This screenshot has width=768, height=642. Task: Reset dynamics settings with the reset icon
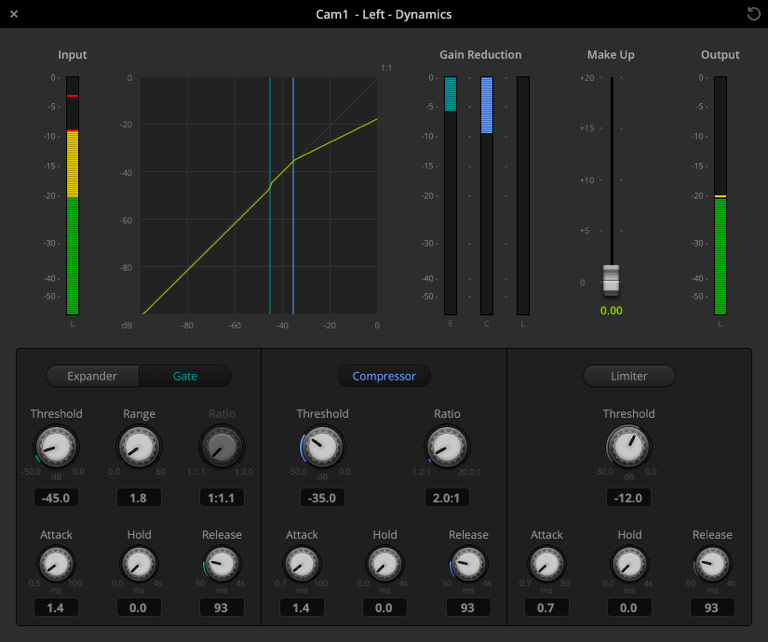coord(753,14)
